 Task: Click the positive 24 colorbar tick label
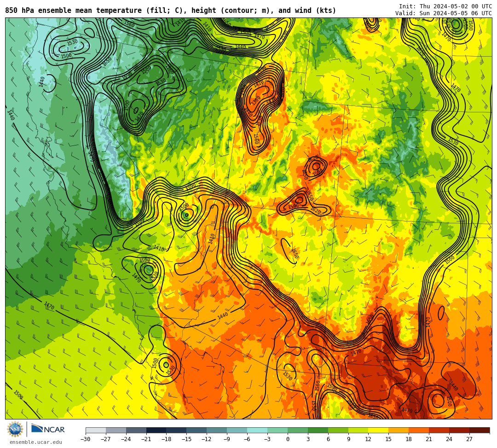(x=449, y=439)
